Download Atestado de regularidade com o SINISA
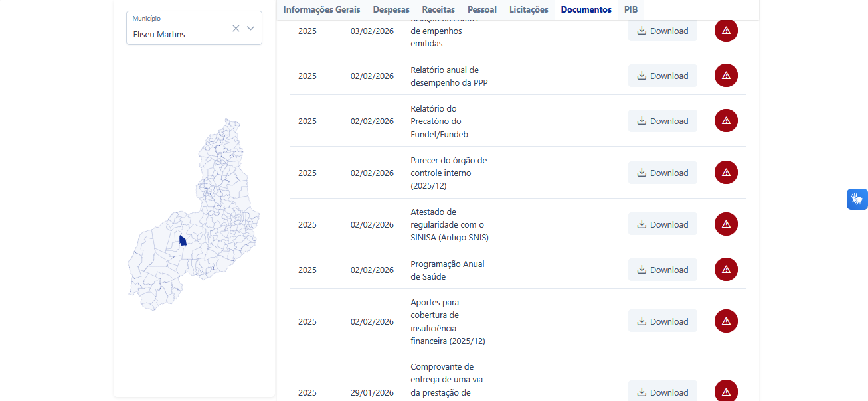This screenshot has height=401, width=868. 663,224
